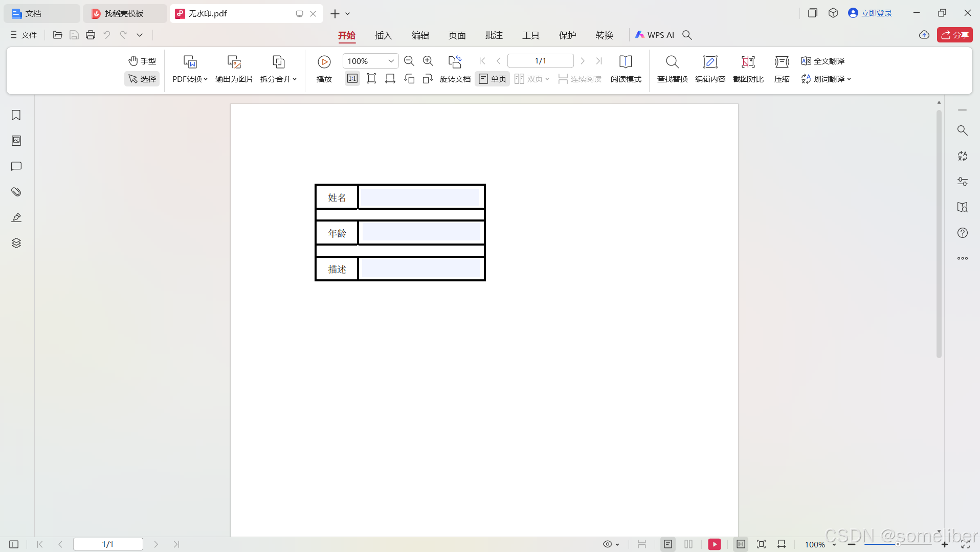980x552 pixels.
Task: Start slideshow with 播放 button
Action: pos(324,69)
